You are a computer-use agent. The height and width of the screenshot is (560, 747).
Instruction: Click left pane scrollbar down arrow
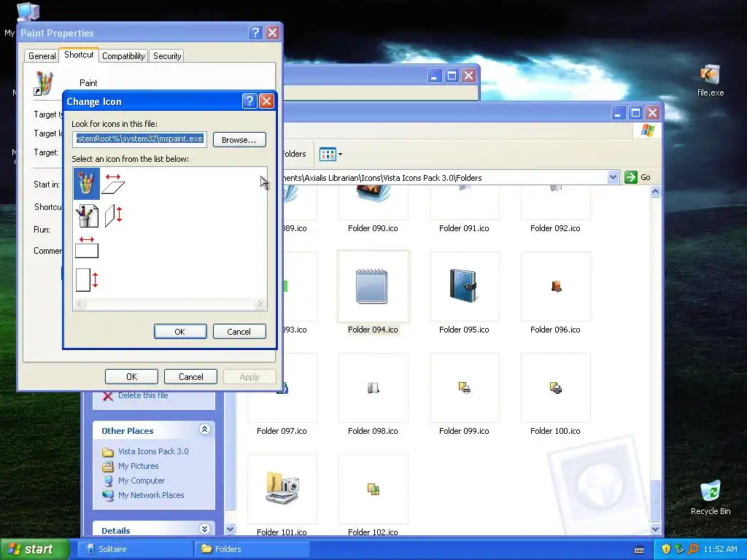[x=230, y=529]
